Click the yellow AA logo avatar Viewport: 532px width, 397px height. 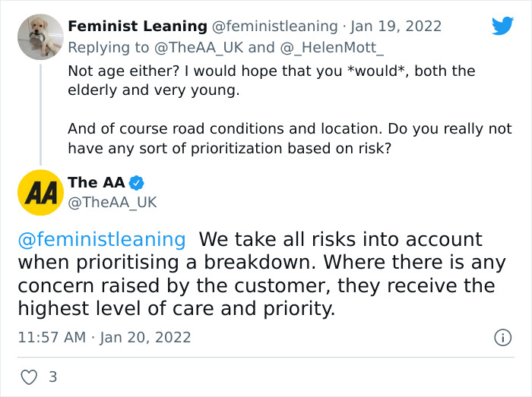(x=40, y=192)
